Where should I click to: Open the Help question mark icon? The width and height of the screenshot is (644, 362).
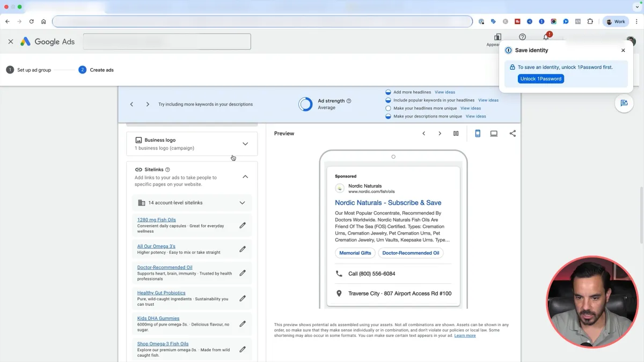pyautogui.click(x=522, y=37)
